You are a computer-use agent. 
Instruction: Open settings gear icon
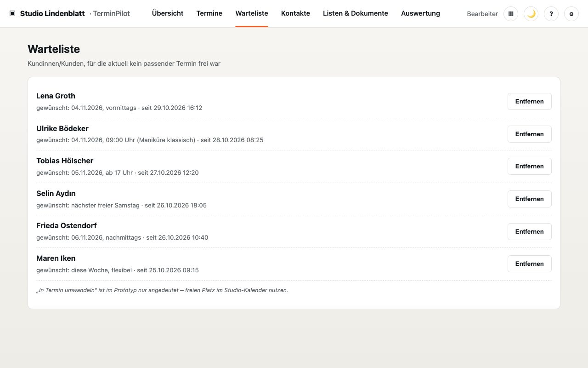pyautogui.click(x=571, y=14)
